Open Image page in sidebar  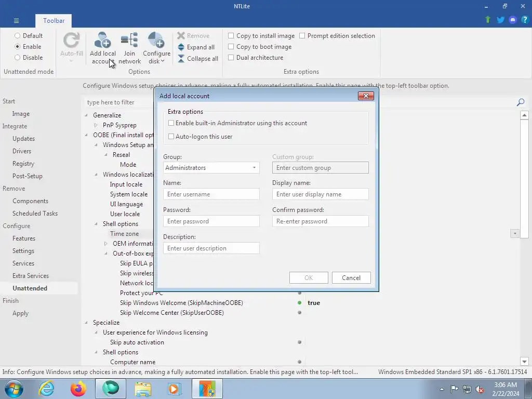click(x=21, y=114)
